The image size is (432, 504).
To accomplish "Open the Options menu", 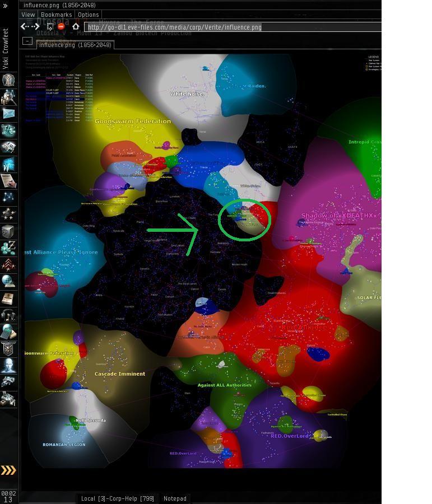I will 88,15.
